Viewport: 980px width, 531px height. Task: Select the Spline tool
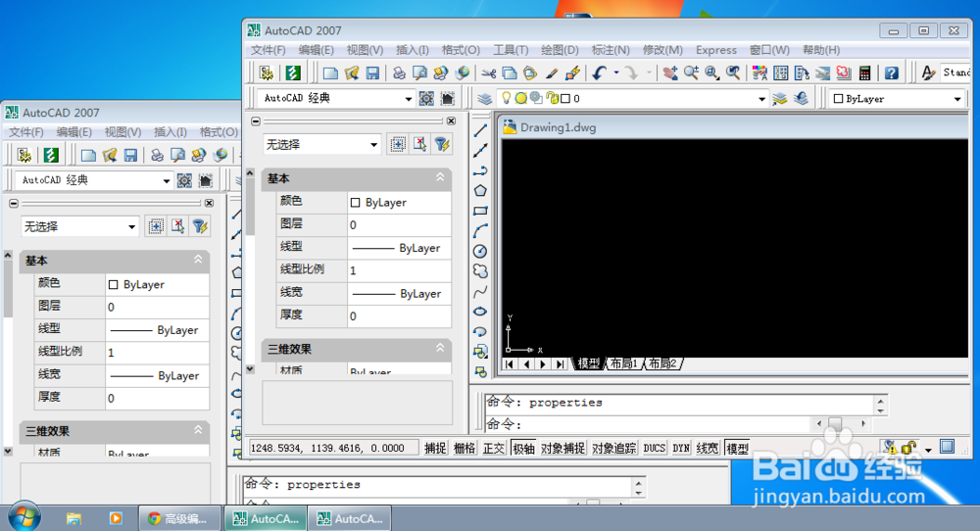click(x=480, y=292)
